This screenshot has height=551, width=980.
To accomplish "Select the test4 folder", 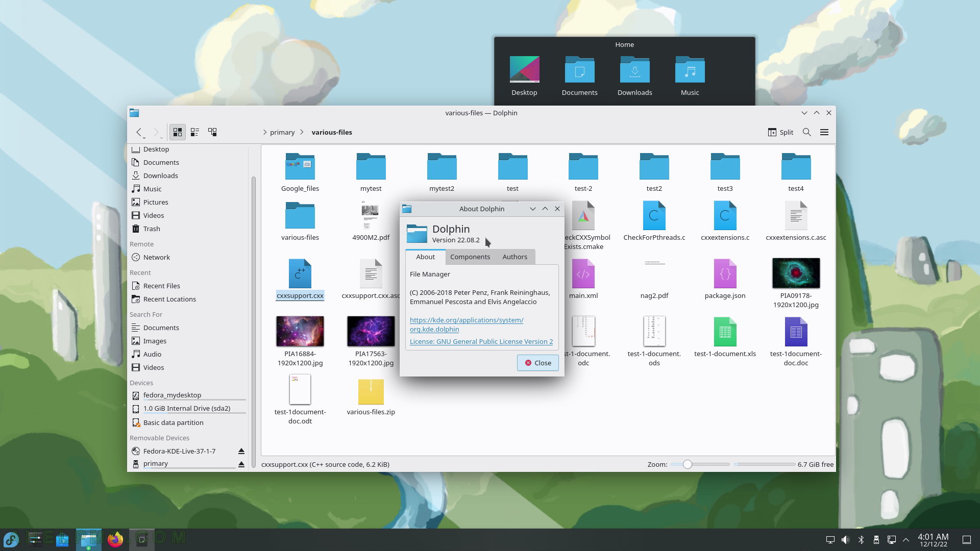I will 796,172.
